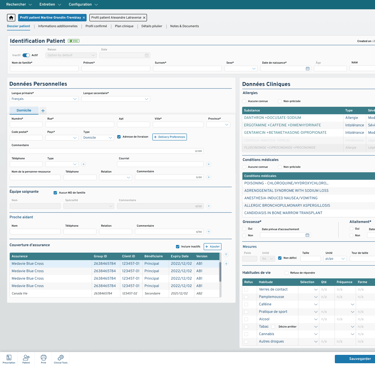Toggle Non défini under Mesures
Image resolution: width=375 pixels, height=366 pixels.
click(280, 258)
